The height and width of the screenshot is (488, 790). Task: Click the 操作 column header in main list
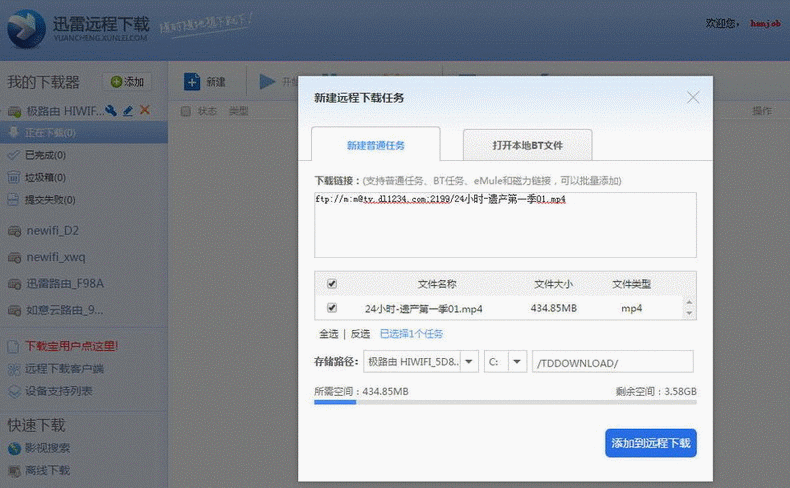pos(762,111)
